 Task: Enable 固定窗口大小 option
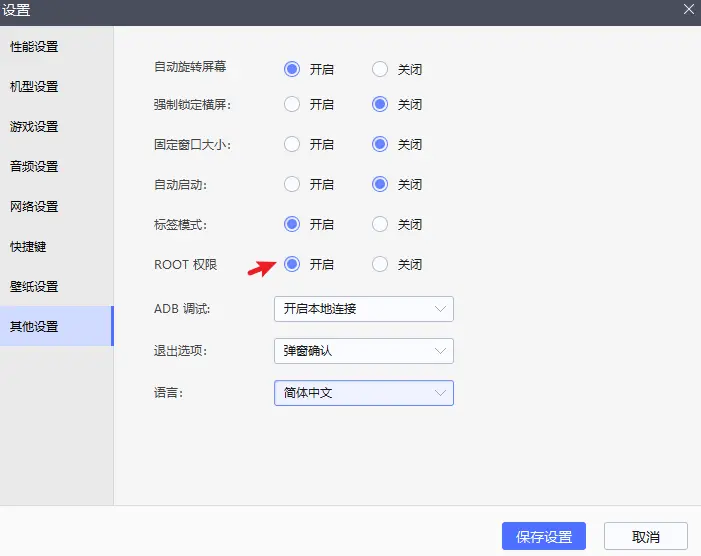tap(292, 144)
